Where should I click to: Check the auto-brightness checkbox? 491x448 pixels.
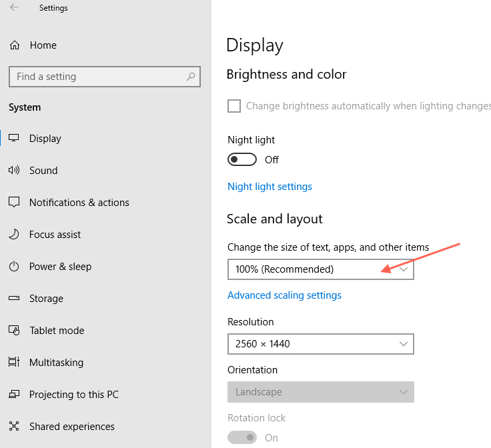tap(234, 106)
